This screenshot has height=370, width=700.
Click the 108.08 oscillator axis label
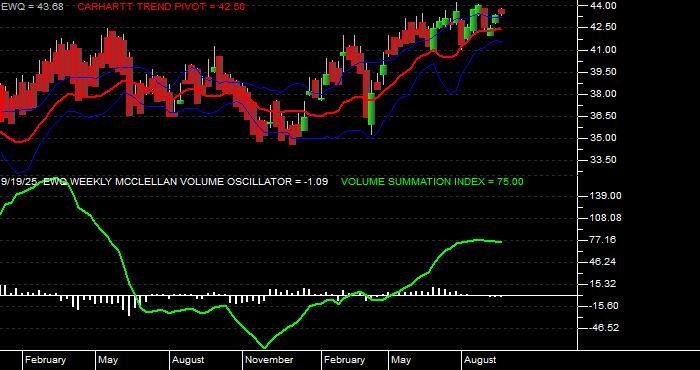pos(605,218)
